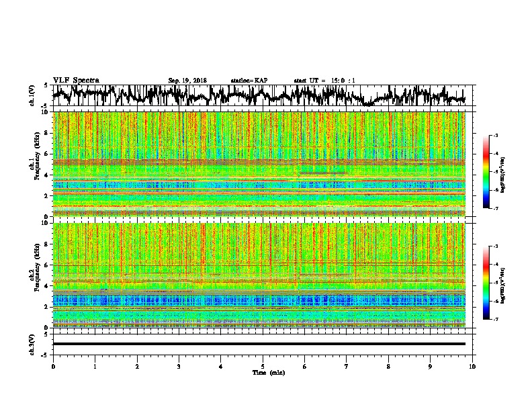This screenshot has width=532, height=411.
Task: Click the "-3" label atop the lower color bar
Action: (495, 246)
